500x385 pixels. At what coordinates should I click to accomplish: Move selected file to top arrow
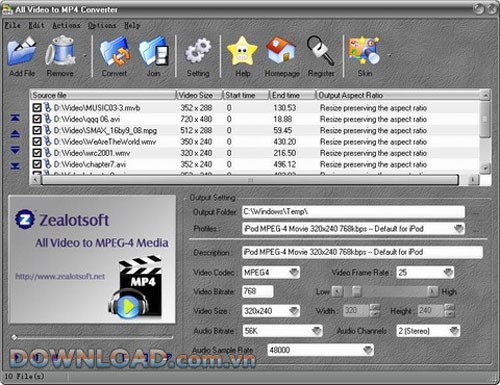pyautogui.click(x=15, y=118)
